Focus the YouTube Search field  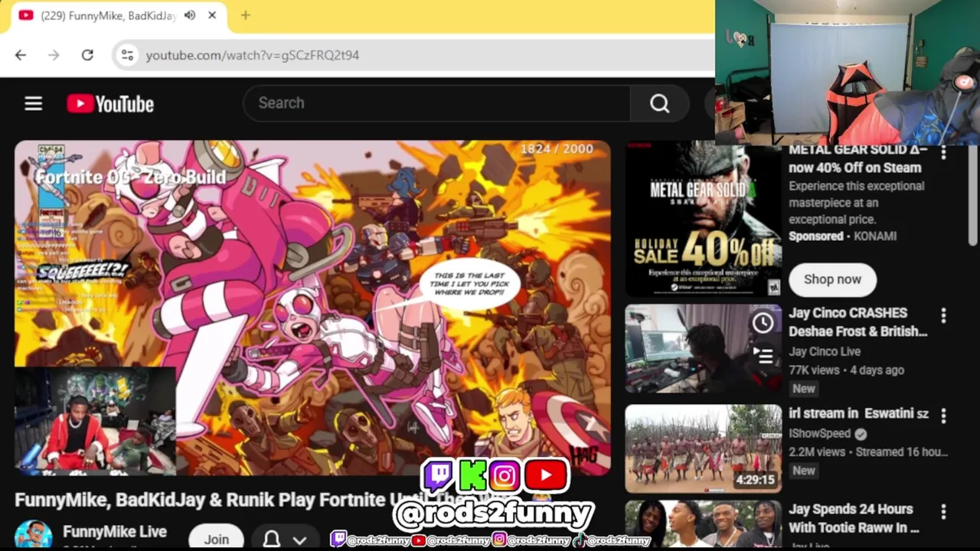point(436,103)
